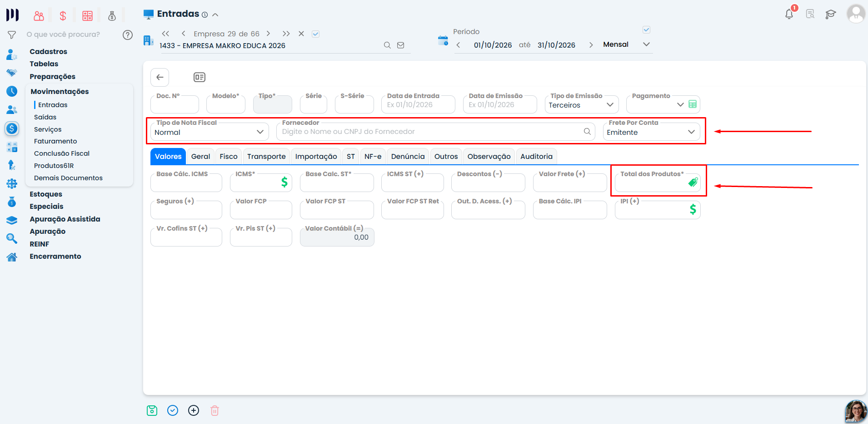Open Saídas in Movimentações menu
This screenshot has height=424, width=868.
[45, 117]
